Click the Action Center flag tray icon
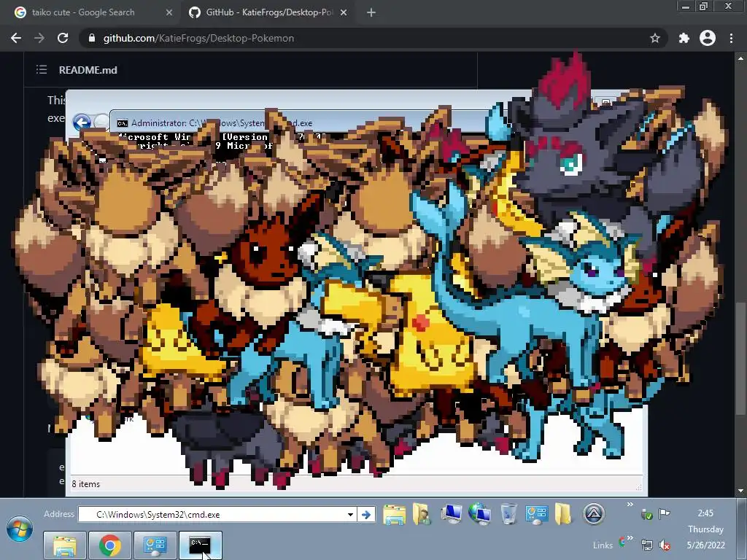This screenshot has height=560, width=747. 664,513
